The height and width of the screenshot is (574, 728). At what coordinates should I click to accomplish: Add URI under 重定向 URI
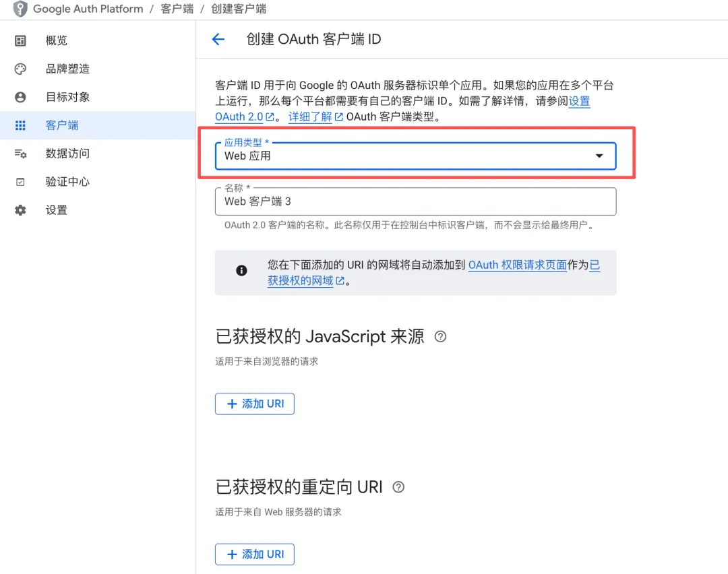(x=254, y=554)
